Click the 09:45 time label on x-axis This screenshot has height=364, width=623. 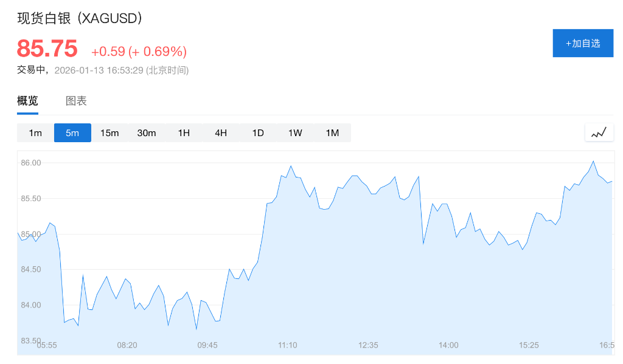pyautogui.click(x=207, y=345)
